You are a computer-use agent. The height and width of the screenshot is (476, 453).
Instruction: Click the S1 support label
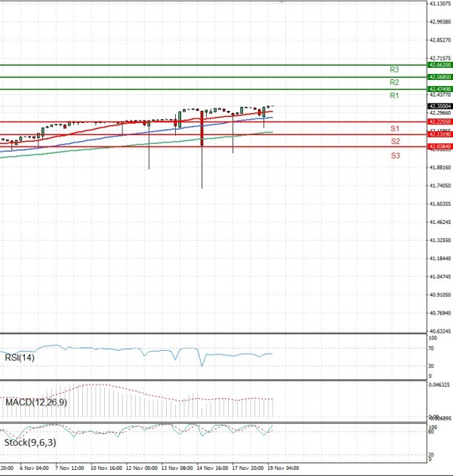[395, 129]
